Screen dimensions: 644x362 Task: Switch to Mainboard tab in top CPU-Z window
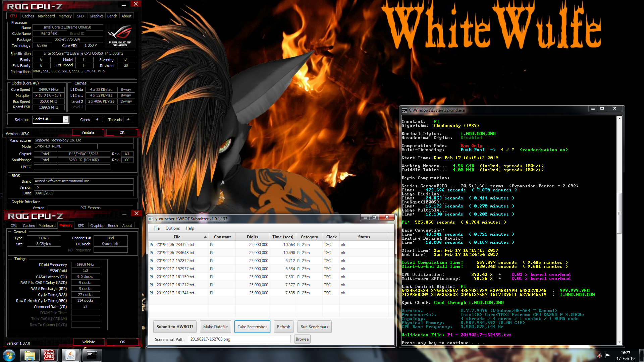pyautogui.click(x=46, y=16)
